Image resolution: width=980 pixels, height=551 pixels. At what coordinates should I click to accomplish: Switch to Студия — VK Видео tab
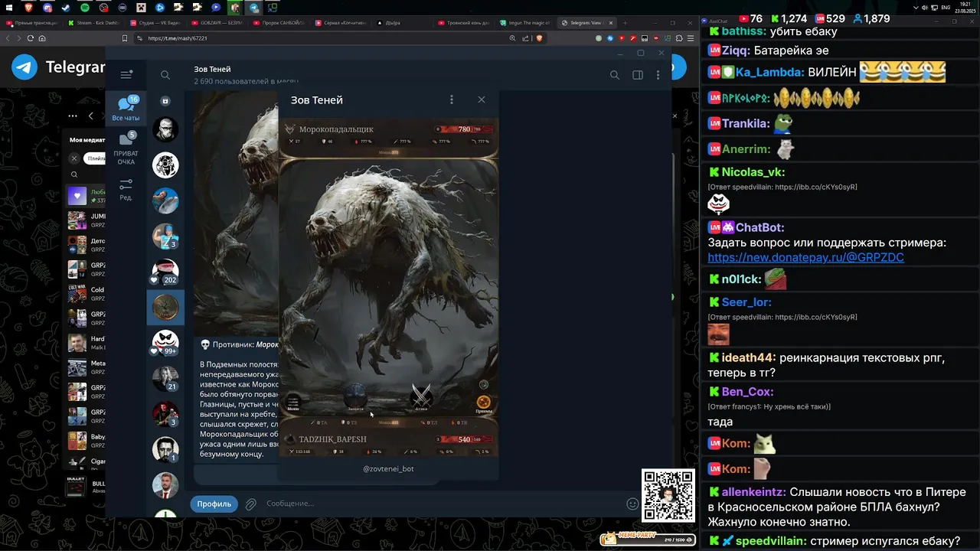click(156, 23)
